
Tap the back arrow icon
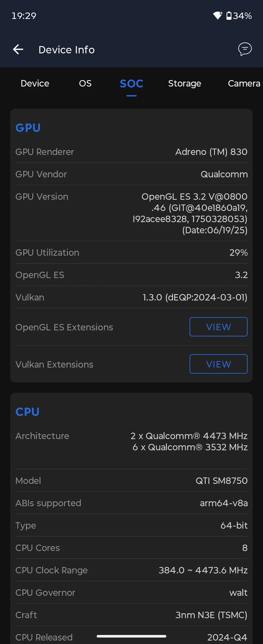pos(18,50)
